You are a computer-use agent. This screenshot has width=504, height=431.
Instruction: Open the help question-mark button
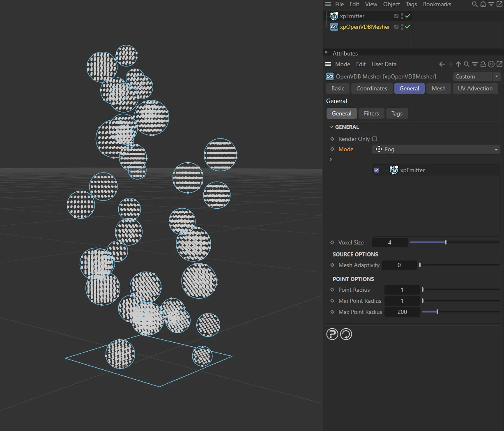click(332, 334)
